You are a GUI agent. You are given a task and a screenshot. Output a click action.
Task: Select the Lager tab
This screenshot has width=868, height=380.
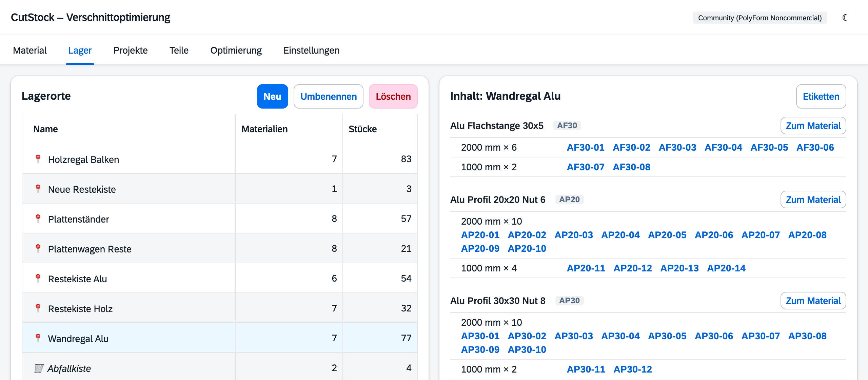tap(80, 50)
